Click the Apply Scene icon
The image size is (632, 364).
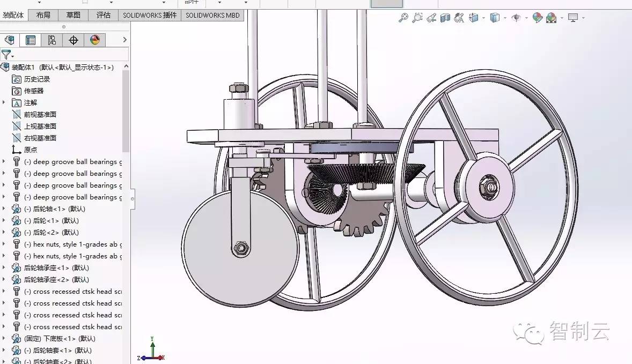[x=552, y=18]
